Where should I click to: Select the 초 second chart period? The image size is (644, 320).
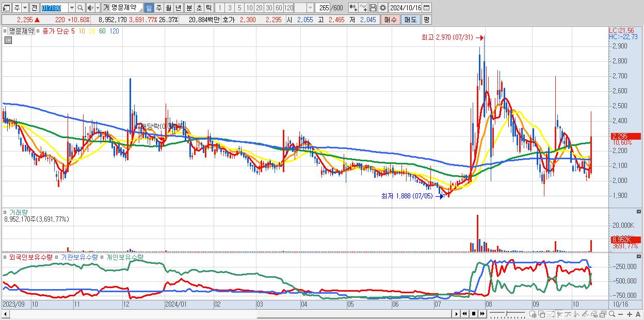(x=199, y=8)
